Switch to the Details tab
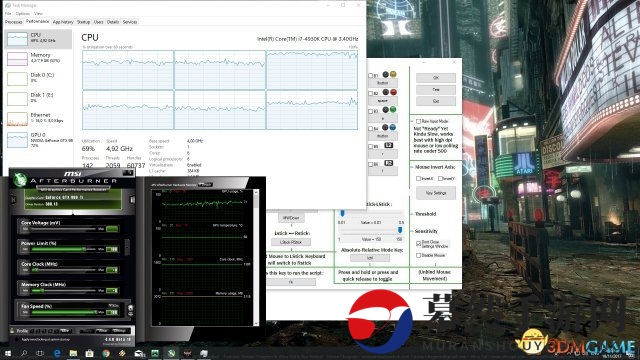The image size is (640, 360). click(113, 22)
